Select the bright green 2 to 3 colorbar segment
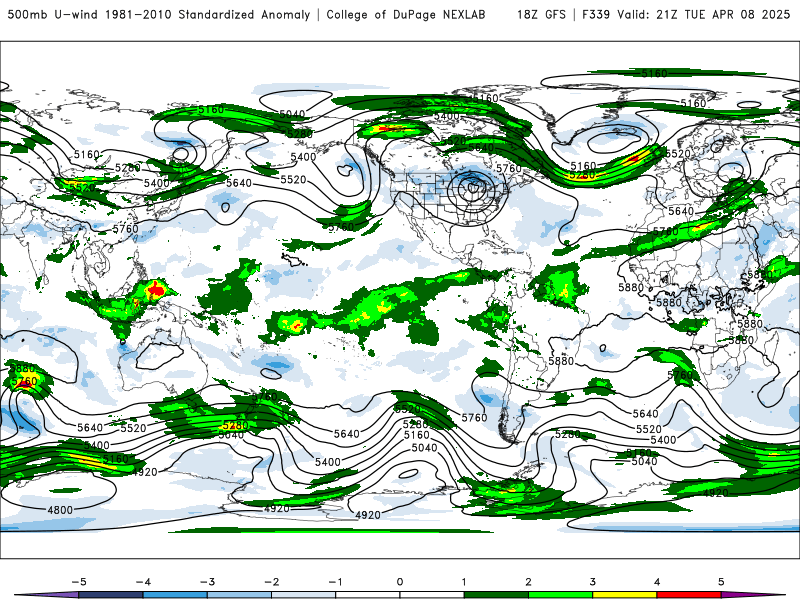This screenshot has width=800, height=600. [x=560, y=595]
